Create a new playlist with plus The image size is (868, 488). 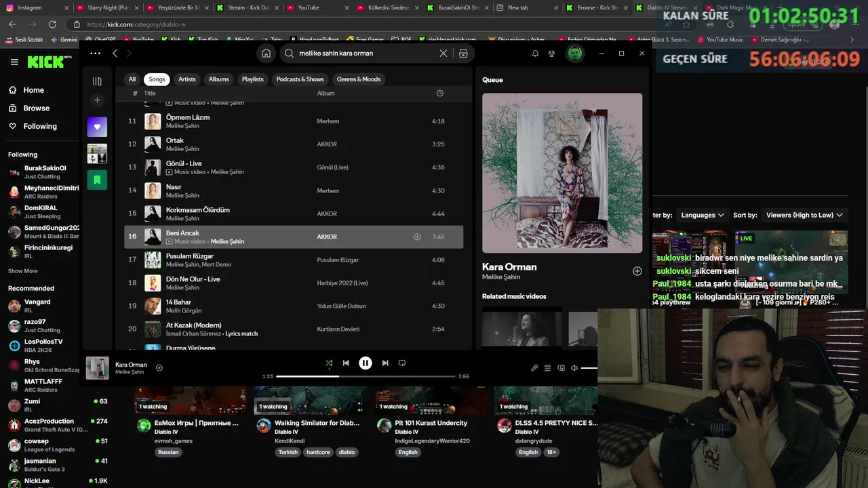tap(97, 100)
